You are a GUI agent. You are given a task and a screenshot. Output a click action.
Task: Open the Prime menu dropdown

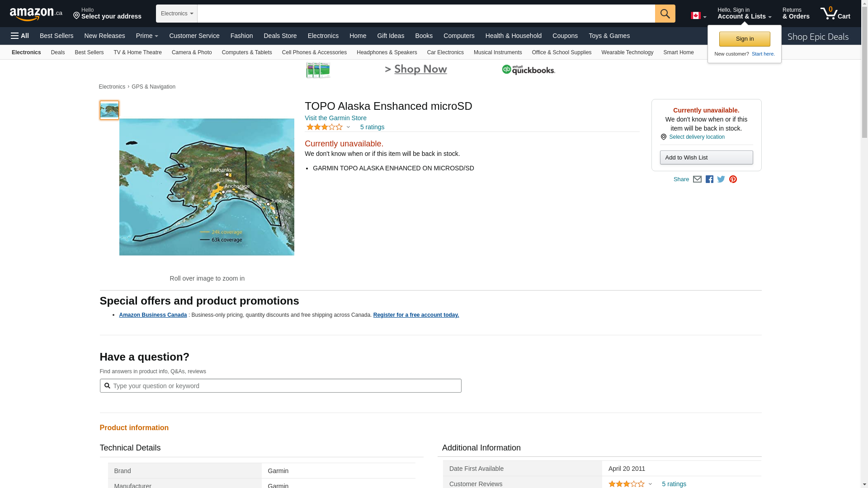click(147, 36)
